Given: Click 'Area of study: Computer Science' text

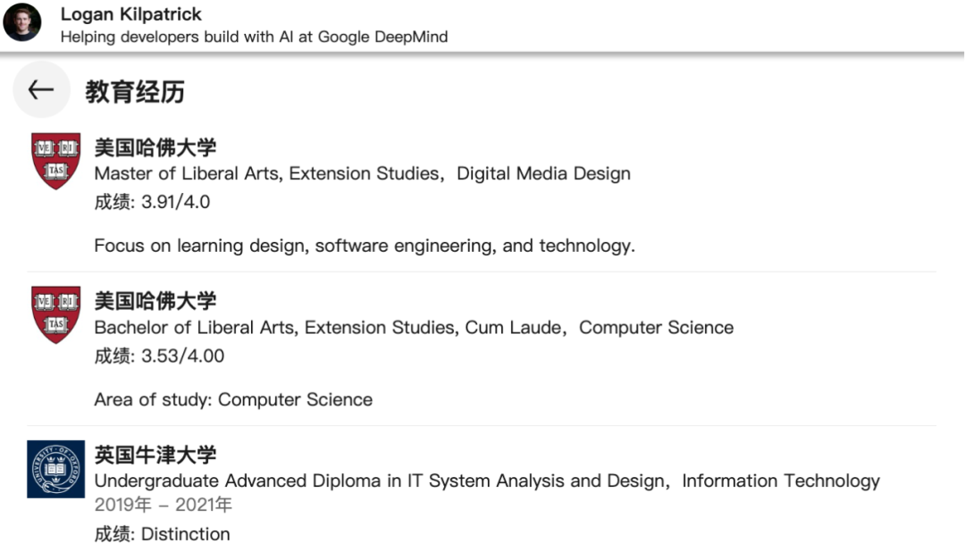Looking at the screenshot, I should point(233,399).
